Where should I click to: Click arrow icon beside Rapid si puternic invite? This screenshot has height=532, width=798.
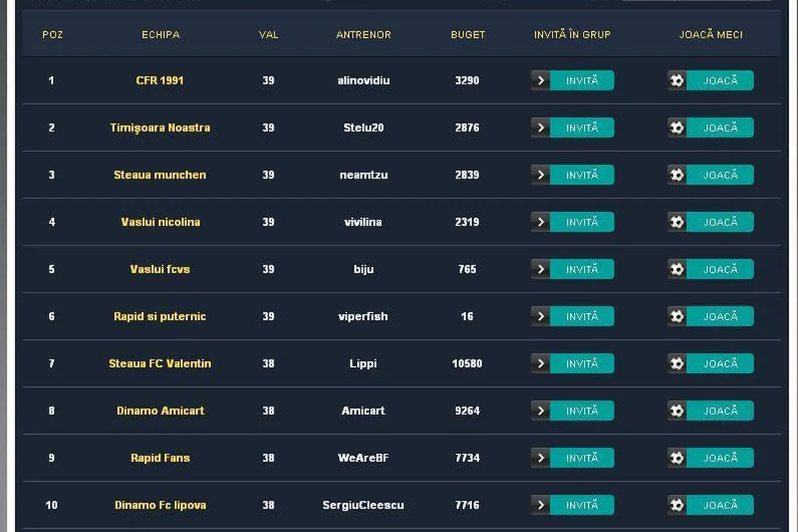pos(540,316)
